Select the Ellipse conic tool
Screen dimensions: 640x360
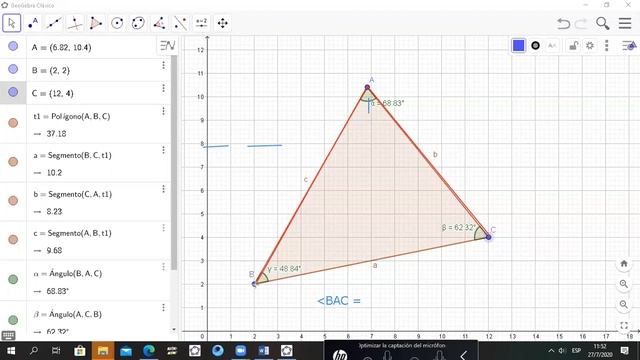pos(138,23)
